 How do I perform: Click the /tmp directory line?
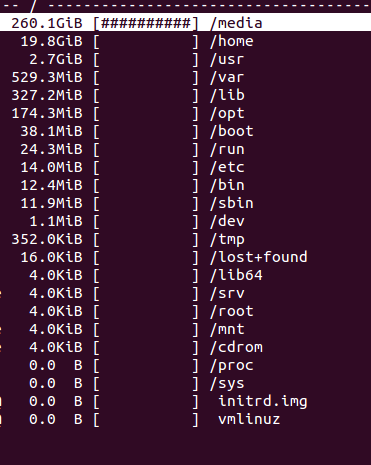pyautogui.click(x=185, y=239)
